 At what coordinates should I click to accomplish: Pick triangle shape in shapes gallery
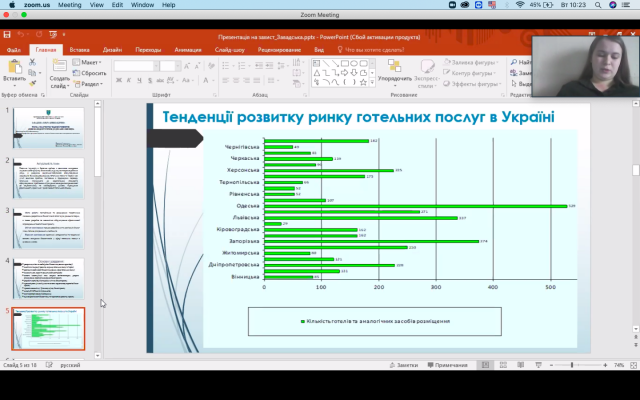coord(317,73)
